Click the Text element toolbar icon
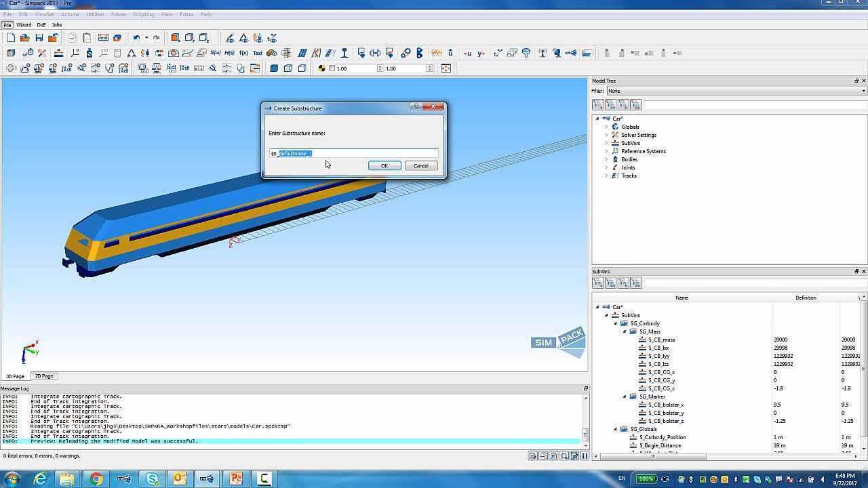The width and height of the screenshot is (868, 488). click(x=258, y=53)
